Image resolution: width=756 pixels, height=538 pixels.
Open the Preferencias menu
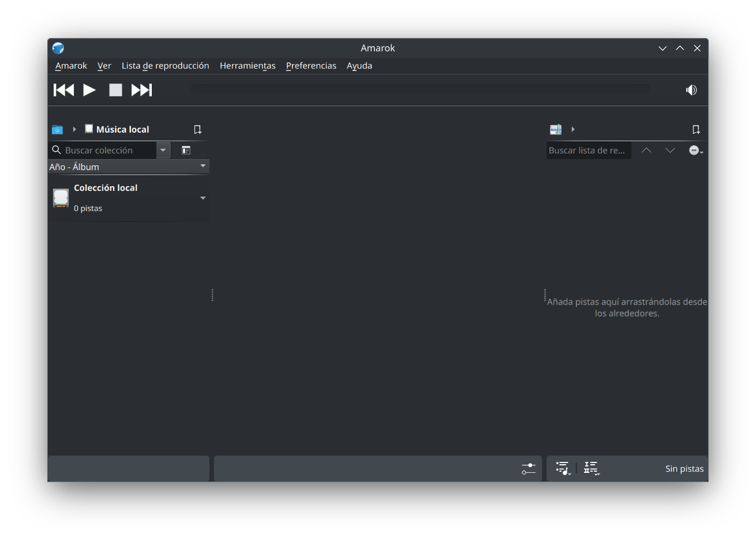pos(311,66)
